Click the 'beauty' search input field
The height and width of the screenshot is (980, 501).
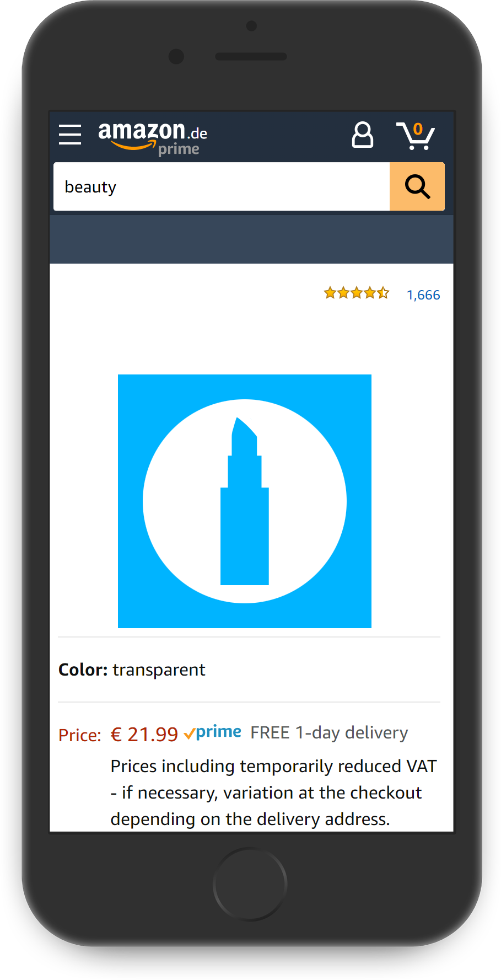[222, 186]
